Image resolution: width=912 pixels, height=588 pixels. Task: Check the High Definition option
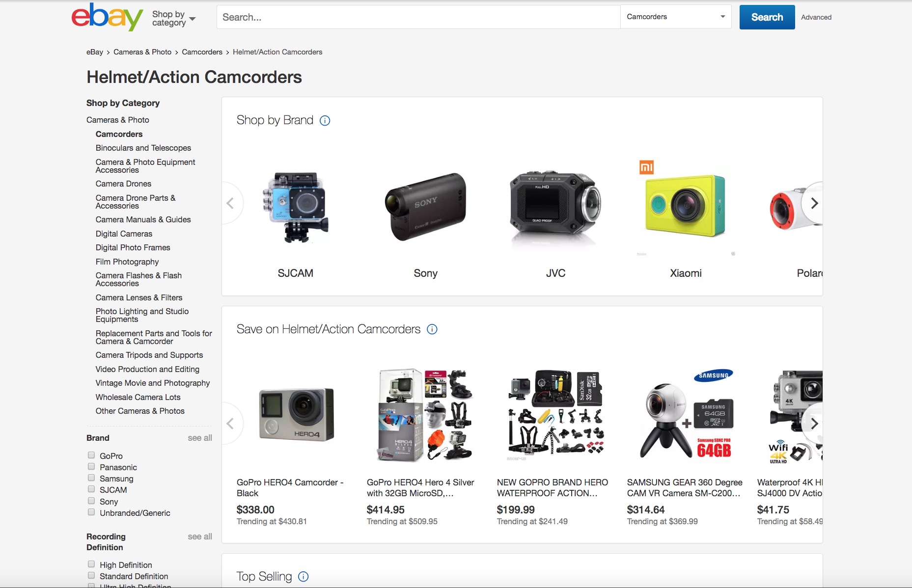pos(91,564)
